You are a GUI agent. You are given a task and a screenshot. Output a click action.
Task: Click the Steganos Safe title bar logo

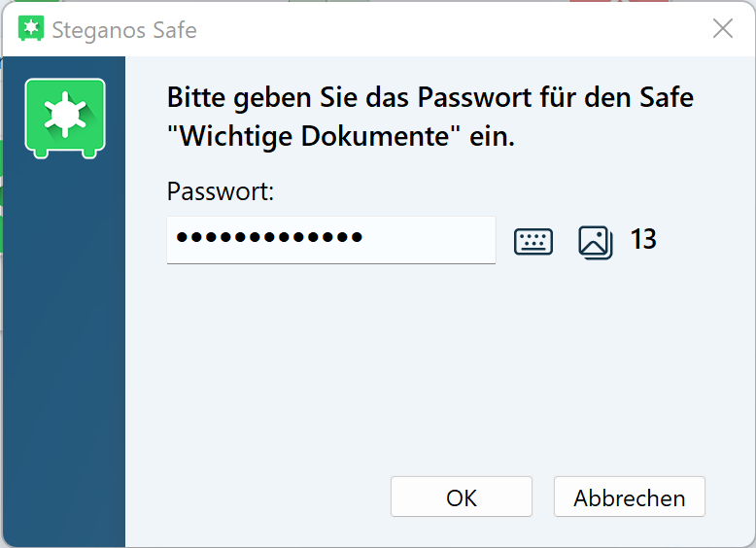click(31, 29)
